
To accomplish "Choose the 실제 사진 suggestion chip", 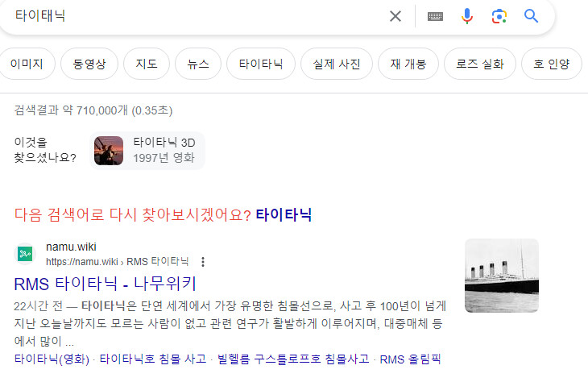I will coord(337,64).
